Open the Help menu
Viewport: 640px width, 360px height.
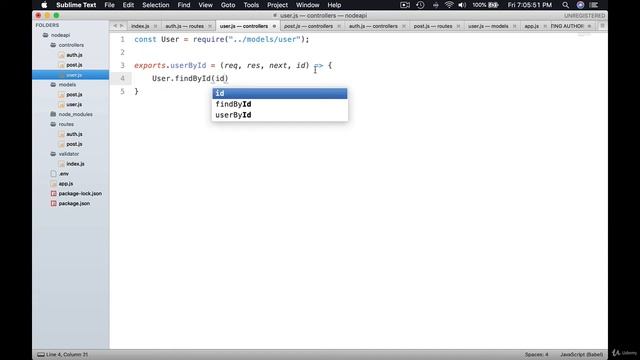[x=334, y=5]
